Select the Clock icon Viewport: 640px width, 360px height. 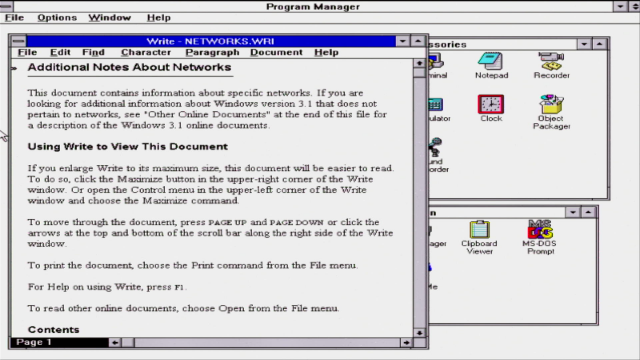[491, 108]
